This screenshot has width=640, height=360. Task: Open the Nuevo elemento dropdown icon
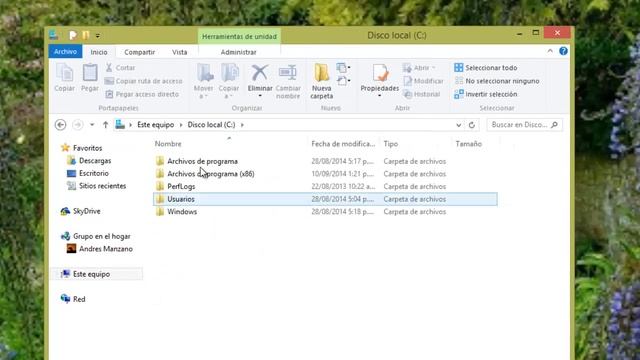pos(343,67)
